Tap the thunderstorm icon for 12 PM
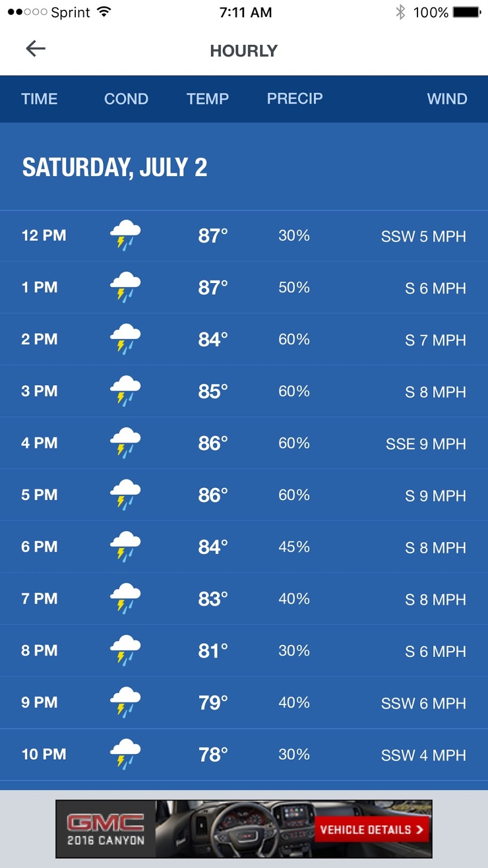 click(x=125, y=235)
